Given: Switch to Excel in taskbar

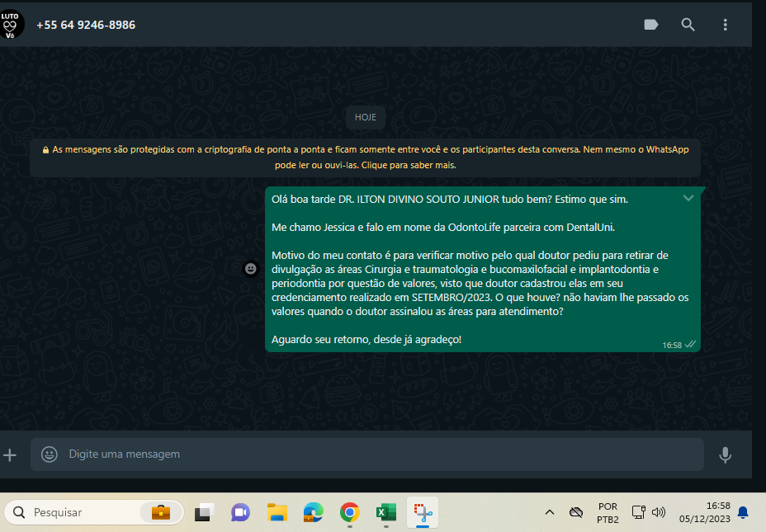Looking at the screenshot, I should tap(386, 512).
